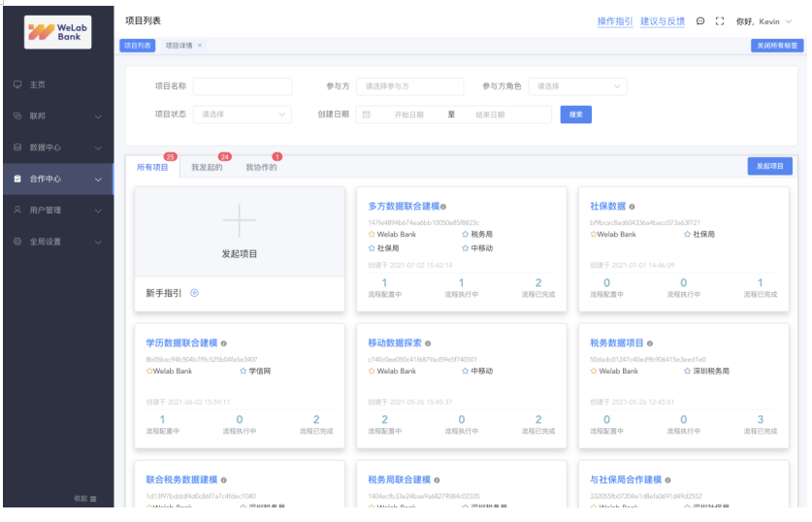Click info icon next to 学历数据联合建模

[224, 343]
